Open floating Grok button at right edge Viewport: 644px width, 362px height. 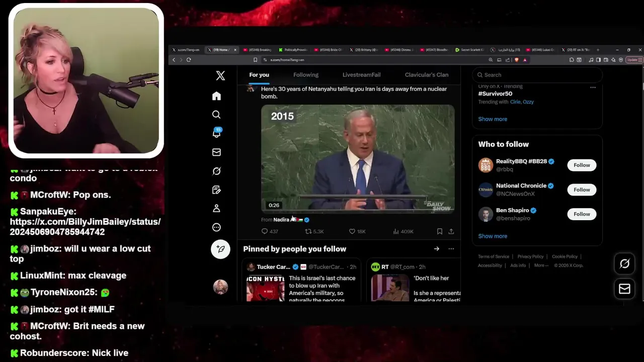(x=624, y=263)
